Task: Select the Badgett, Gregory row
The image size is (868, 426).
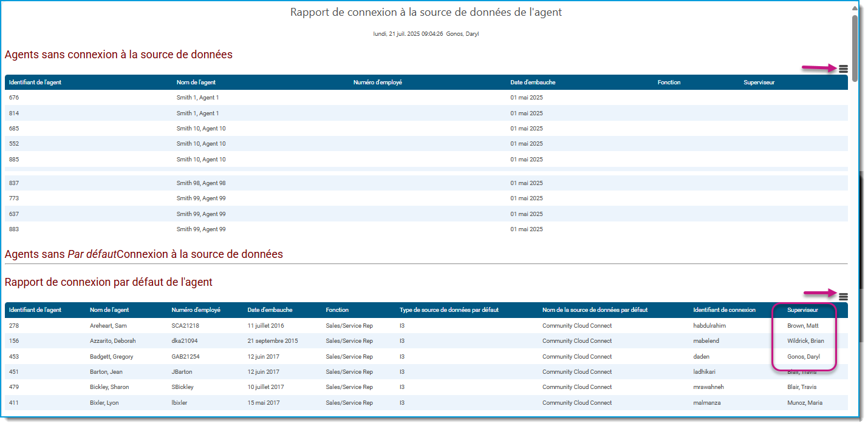Action: [x=426, y=357]
